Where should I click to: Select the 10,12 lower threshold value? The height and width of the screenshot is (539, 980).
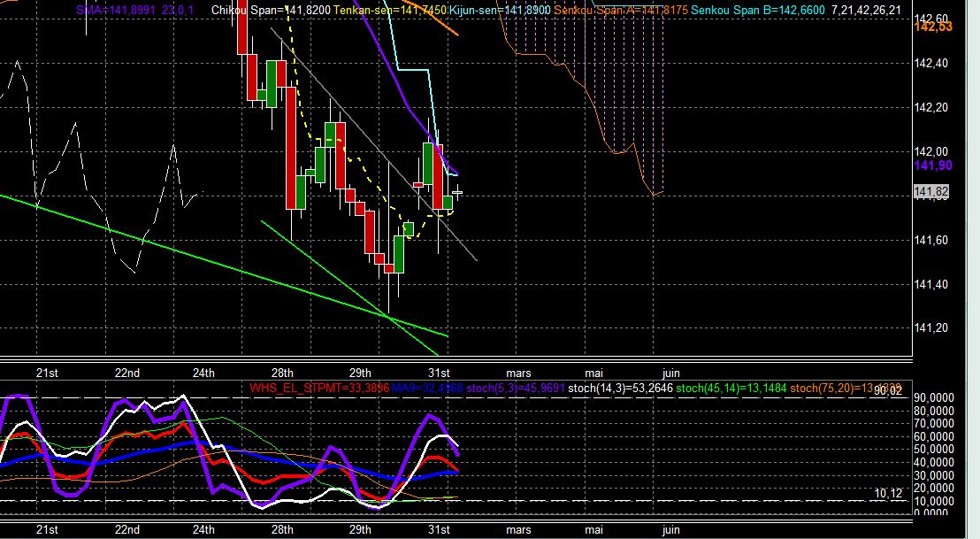coord(888,494)
